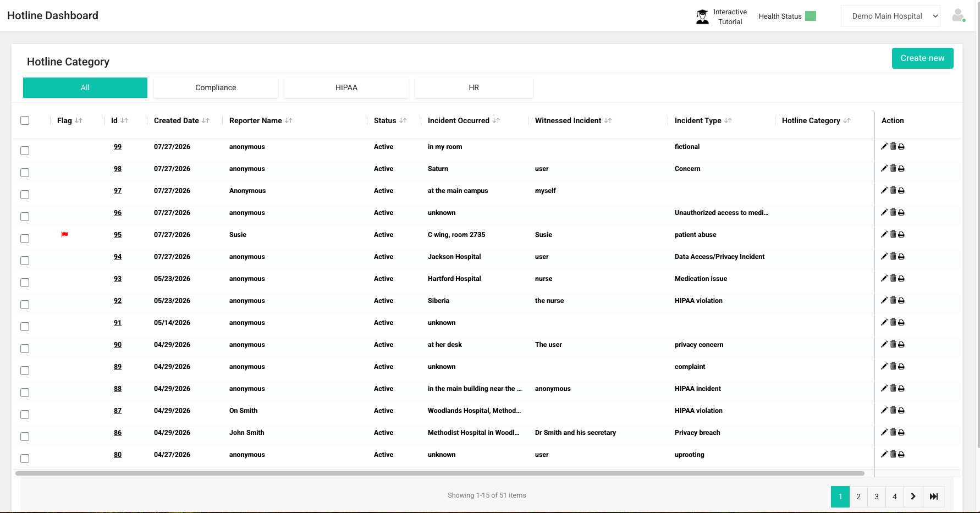Click the Interactive Tutorial graduate icon
The width and height of the screenshot is (980, 513).
pos(702,16)
